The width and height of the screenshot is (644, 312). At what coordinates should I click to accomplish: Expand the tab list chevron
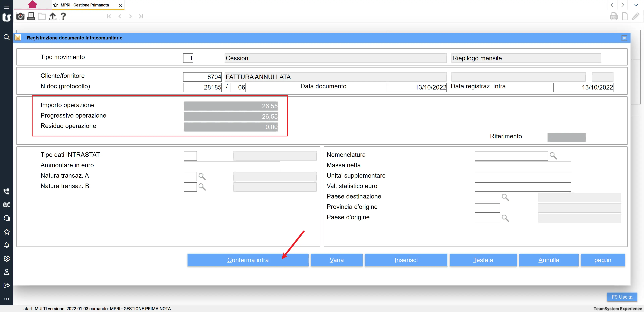click(x=635, y=5)
